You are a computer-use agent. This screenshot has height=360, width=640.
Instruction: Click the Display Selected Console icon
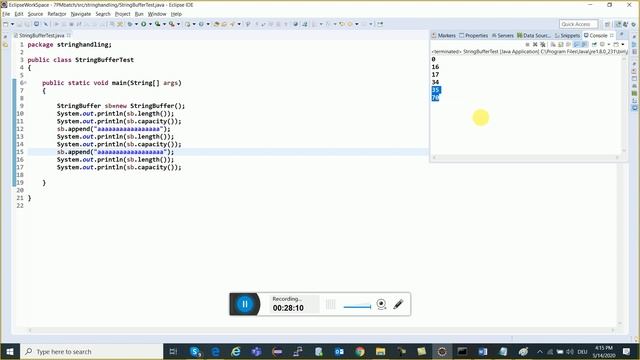pyautogui.click(x=602, y=44)
